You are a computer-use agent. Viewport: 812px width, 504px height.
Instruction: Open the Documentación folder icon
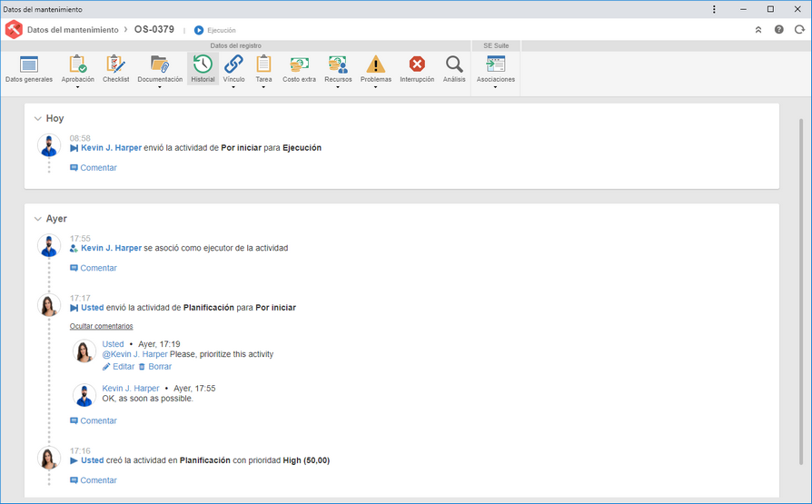pos(160,64)
